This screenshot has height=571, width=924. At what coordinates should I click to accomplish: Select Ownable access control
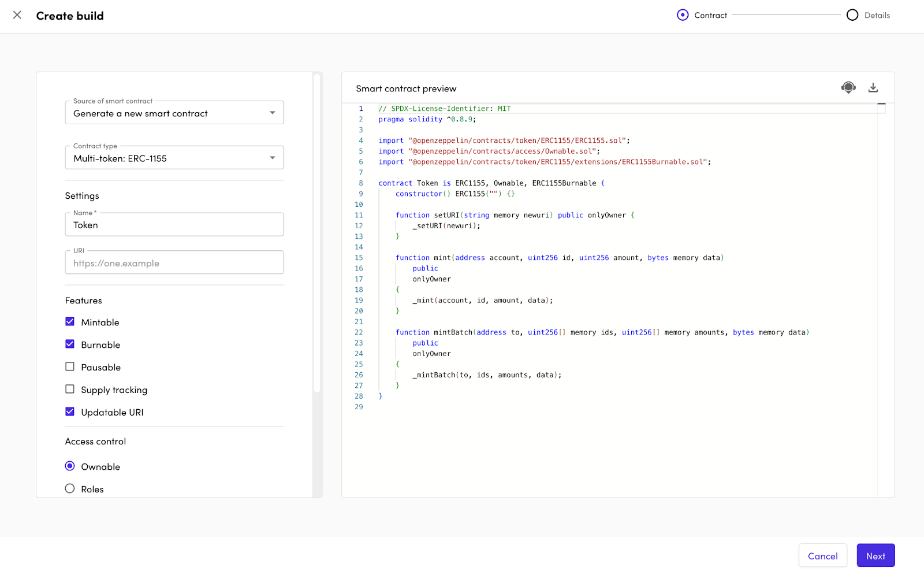point(69,466)
